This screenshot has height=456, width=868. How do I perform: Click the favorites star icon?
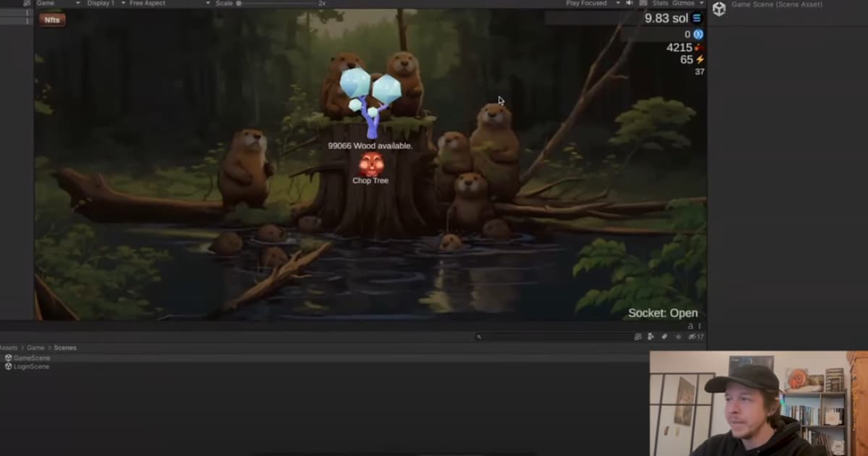pyautogui.click(x=678, y=337)
